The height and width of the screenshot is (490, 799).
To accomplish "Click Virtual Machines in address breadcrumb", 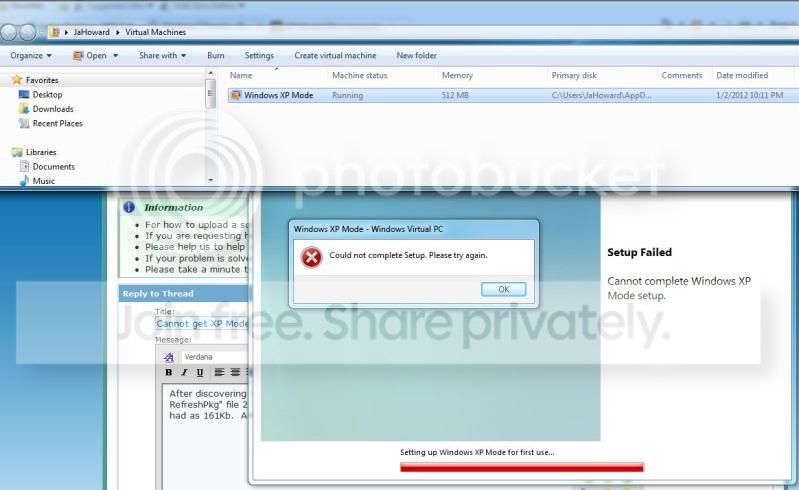I will (155, 32).
